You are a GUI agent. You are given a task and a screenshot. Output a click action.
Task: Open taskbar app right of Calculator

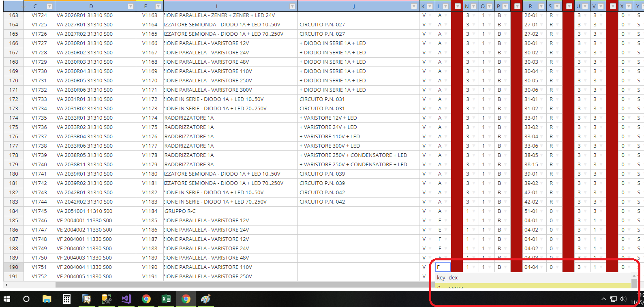(87, 299)
